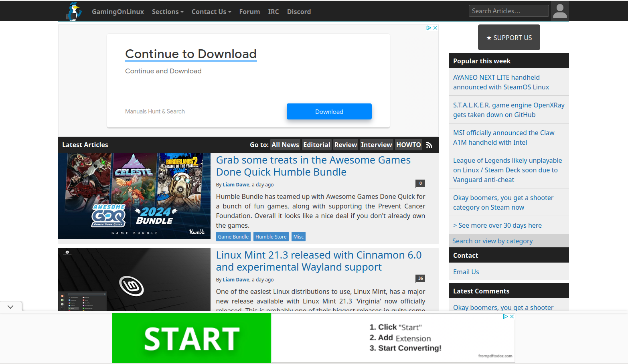Open MSI Claw A1M handheld article
Image resolution: width=628 pixels, height=364 pixels.
504,138
